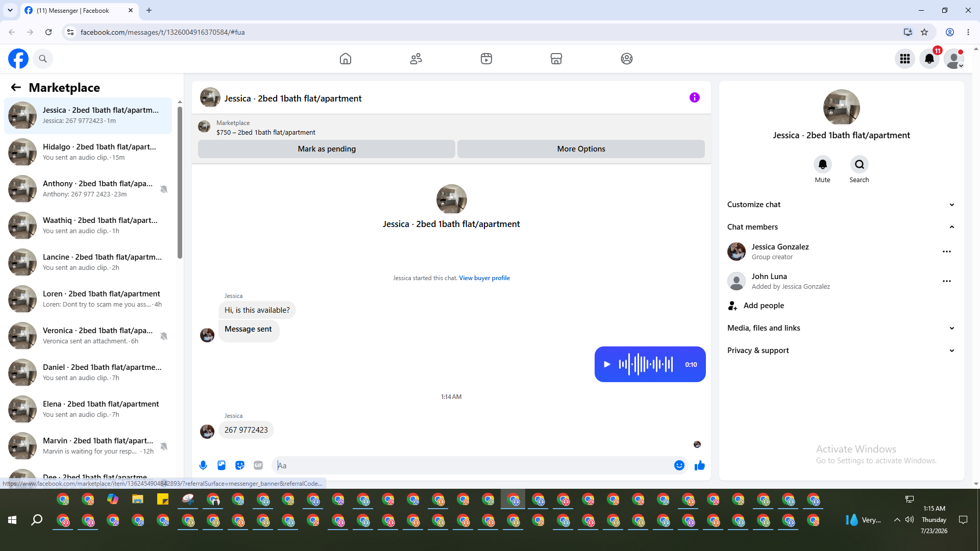
Task: Open the taskbar volume speaker icon
Action: [910, 520]
